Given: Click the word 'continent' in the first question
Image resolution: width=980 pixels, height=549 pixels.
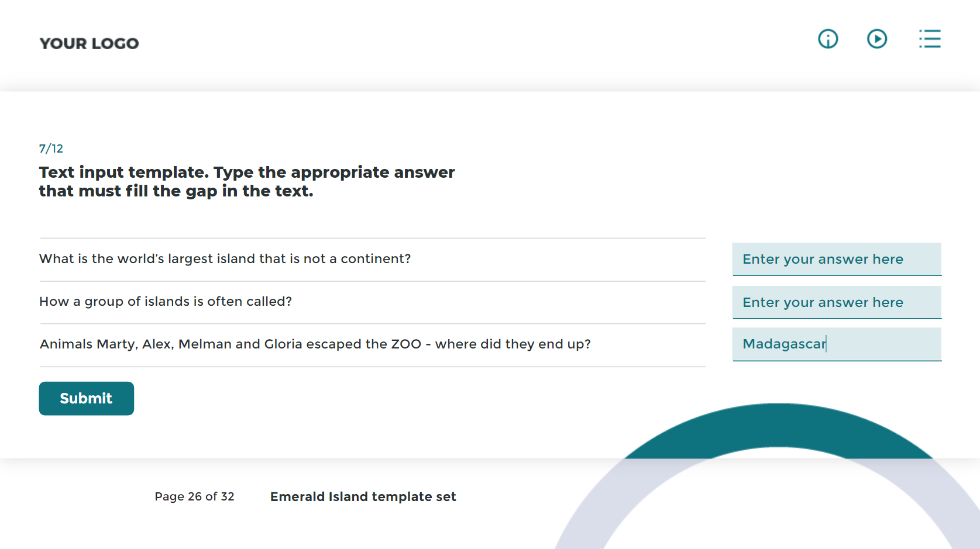Looking at the screenshot, I should point(372,259).
